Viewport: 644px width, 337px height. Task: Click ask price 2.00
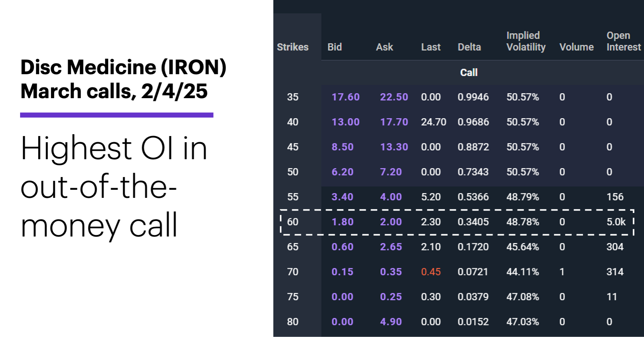pos(391,222)
